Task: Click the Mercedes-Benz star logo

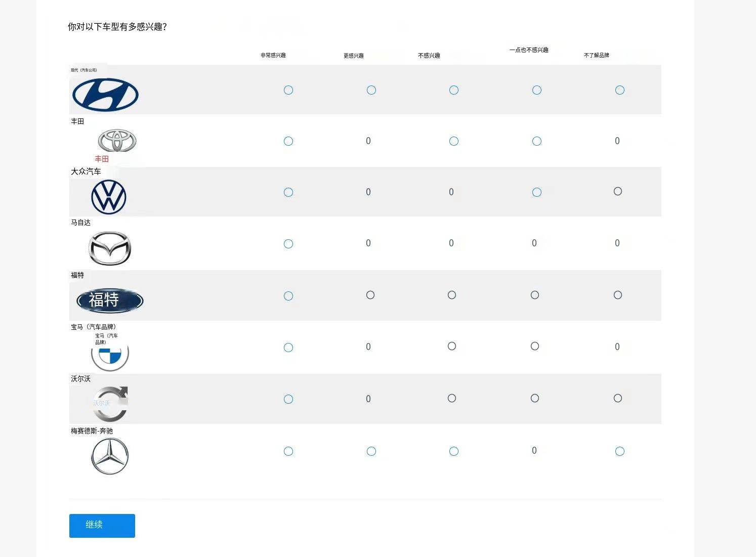Action: click(x=110, y=456)
